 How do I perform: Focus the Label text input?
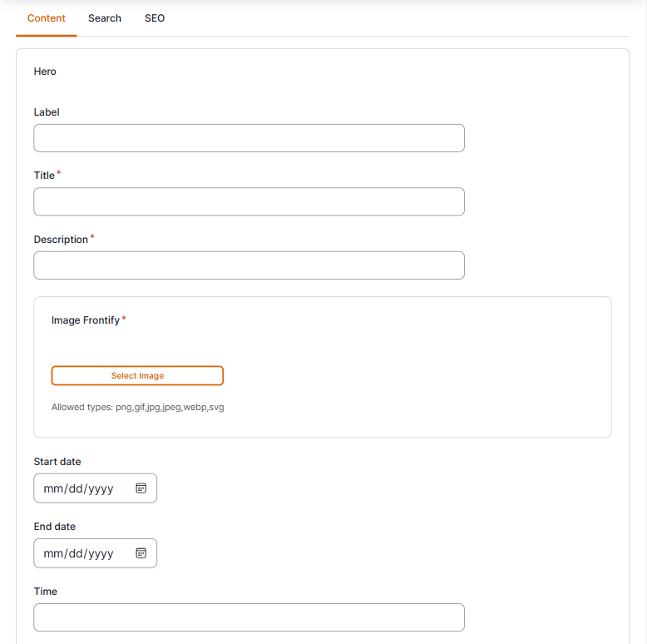249,138
